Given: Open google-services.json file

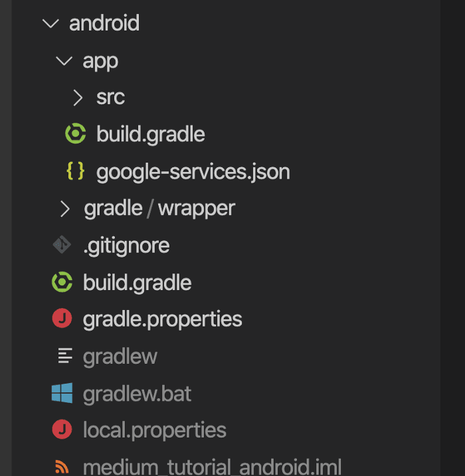Looking at the screenshot, I should point(193,172).
